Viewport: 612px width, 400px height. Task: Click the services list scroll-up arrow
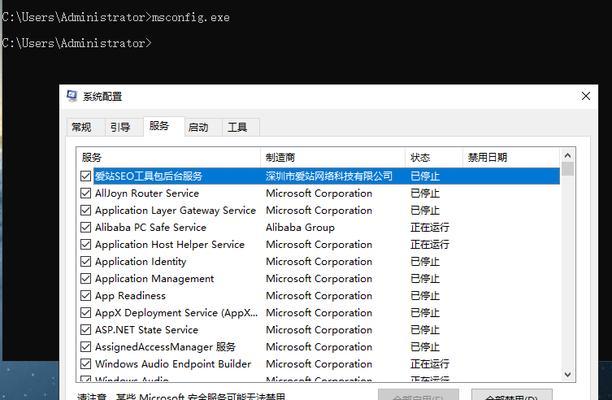pyautogui.click(x=568, y=155)
